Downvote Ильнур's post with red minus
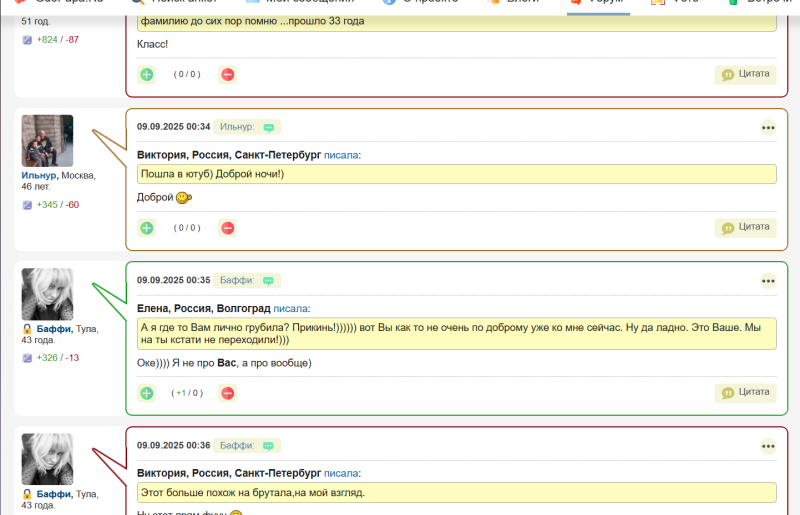This screenshot has height=515, width=800. click(x=228, y=228)
